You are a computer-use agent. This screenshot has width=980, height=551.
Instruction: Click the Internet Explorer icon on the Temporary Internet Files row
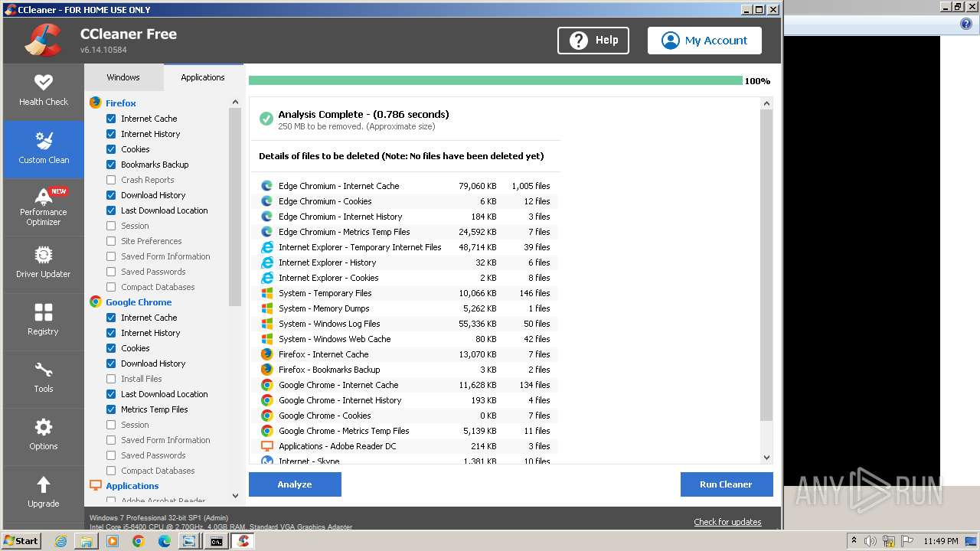[x=267, y=247]
